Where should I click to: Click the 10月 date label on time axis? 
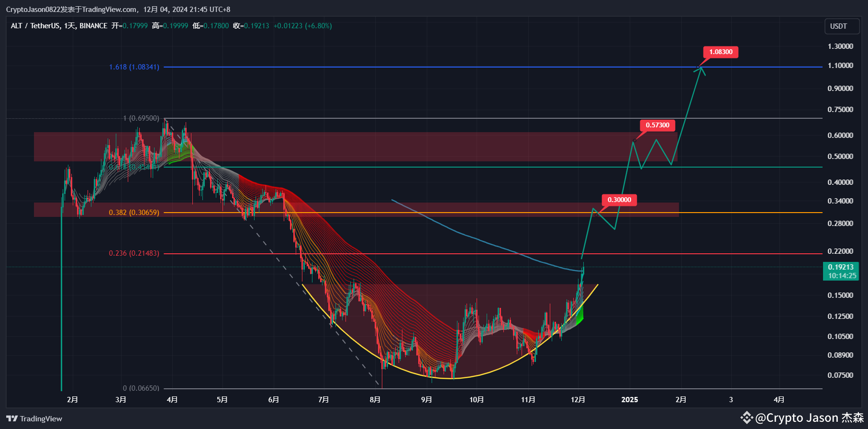point(477,400)
